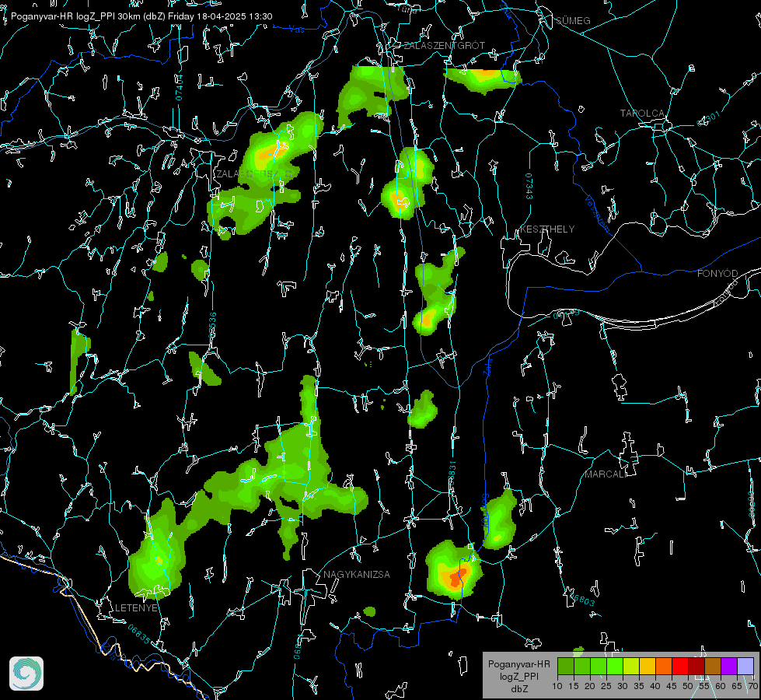
Task: Click the KESZTHELY town label
Action: 547,229
